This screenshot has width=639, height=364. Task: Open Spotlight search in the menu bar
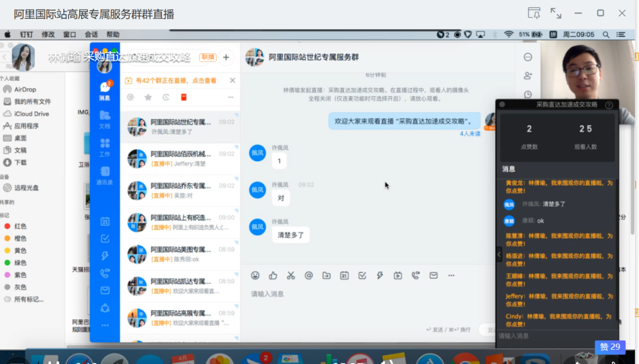pos(606,35)
